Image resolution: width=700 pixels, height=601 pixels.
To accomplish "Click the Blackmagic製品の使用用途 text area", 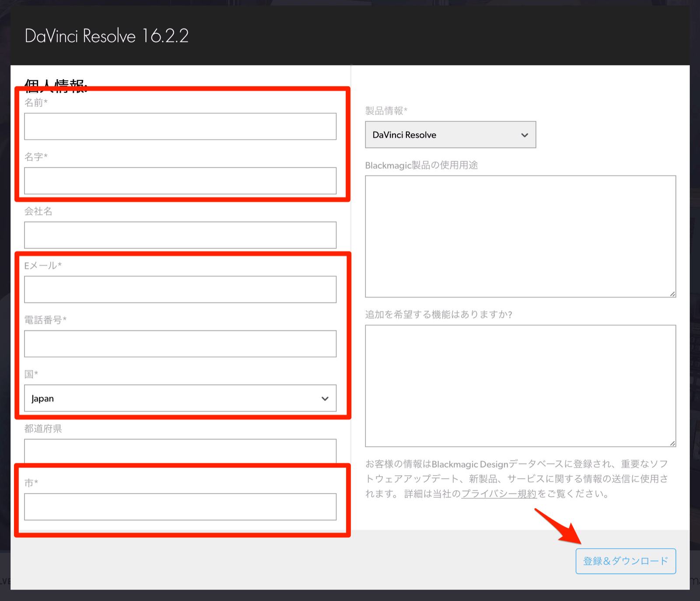I will pos(521,236).
